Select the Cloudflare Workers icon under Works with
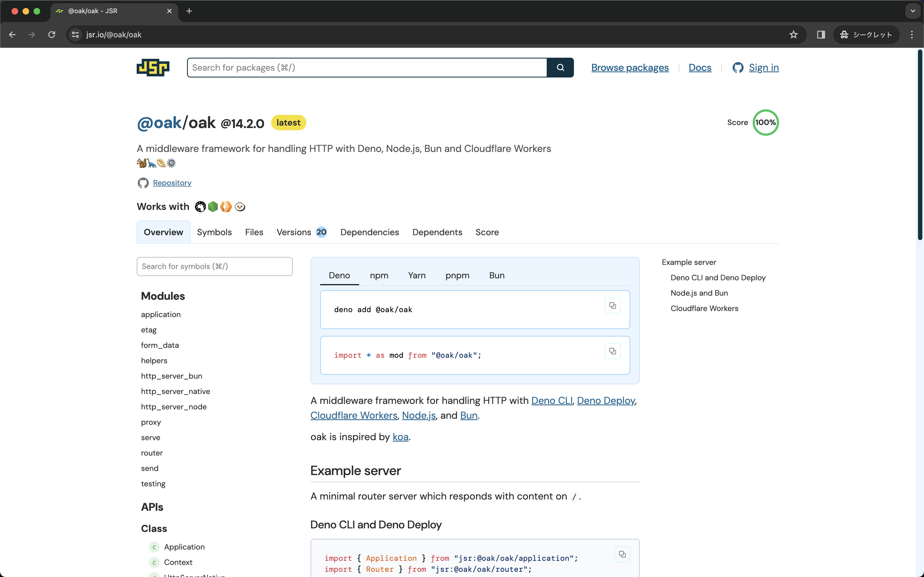Screen dimensions: 924x577 [226, 206]
